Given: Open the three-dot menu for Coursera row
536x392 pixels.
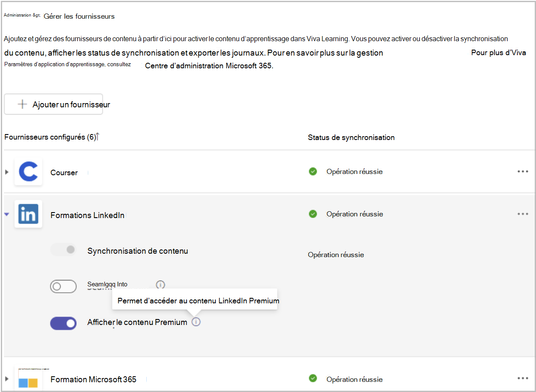Looking at the screenshot, I should tap(522, 172).
